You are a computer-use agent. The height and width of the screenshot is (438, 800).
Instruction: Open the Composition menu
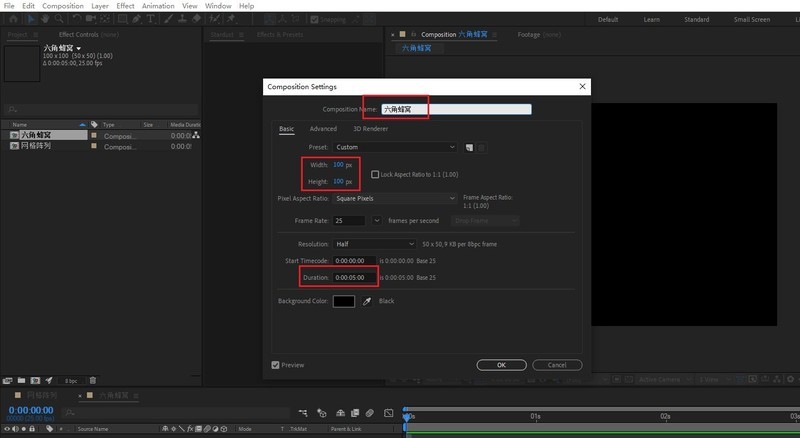(63, 6)
